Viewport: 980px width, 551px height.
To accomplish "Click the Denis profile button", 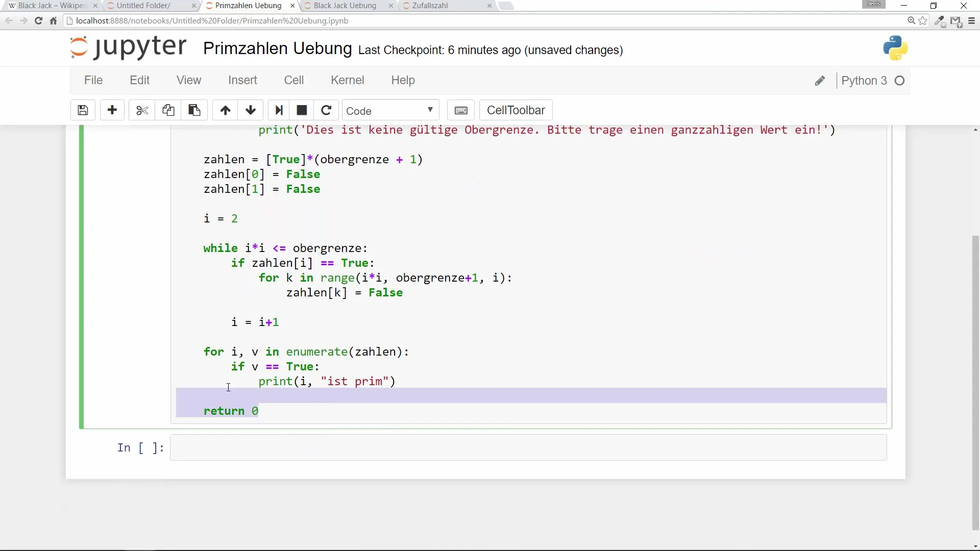I will tap(873, 4).
